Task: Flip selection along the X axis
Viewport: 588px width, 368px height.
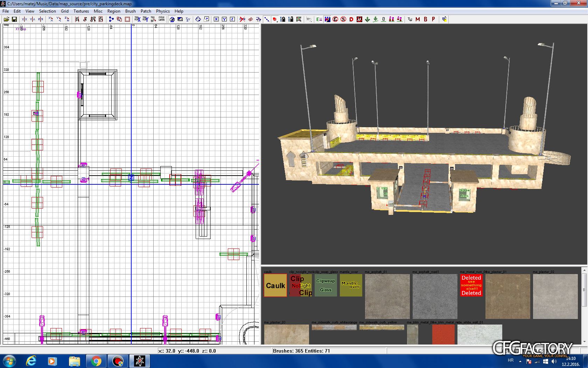Action: 24,19
